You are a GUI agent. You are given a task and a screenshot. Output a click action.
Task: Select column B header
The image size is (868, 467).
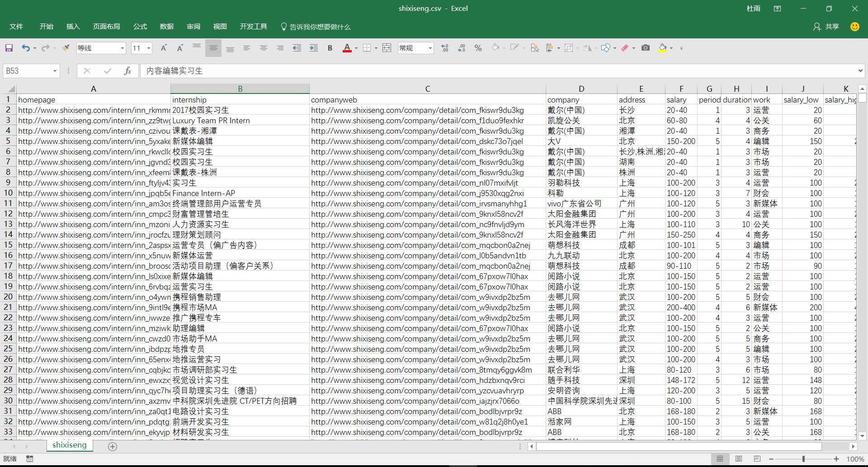[240, 89]
